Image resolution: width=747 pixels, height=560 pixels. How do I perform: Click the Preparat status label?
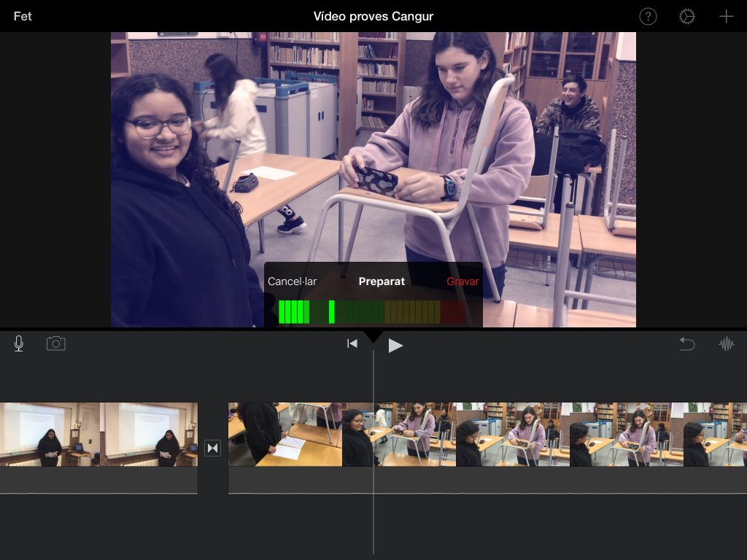tap(382, 281)
